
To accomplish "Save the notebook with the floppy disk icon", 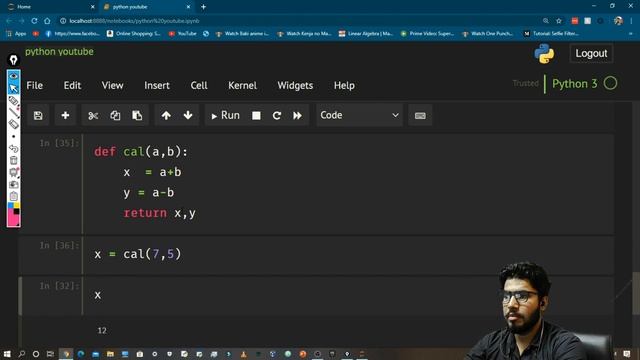I will pyautogui.click(x=38, y=116).
